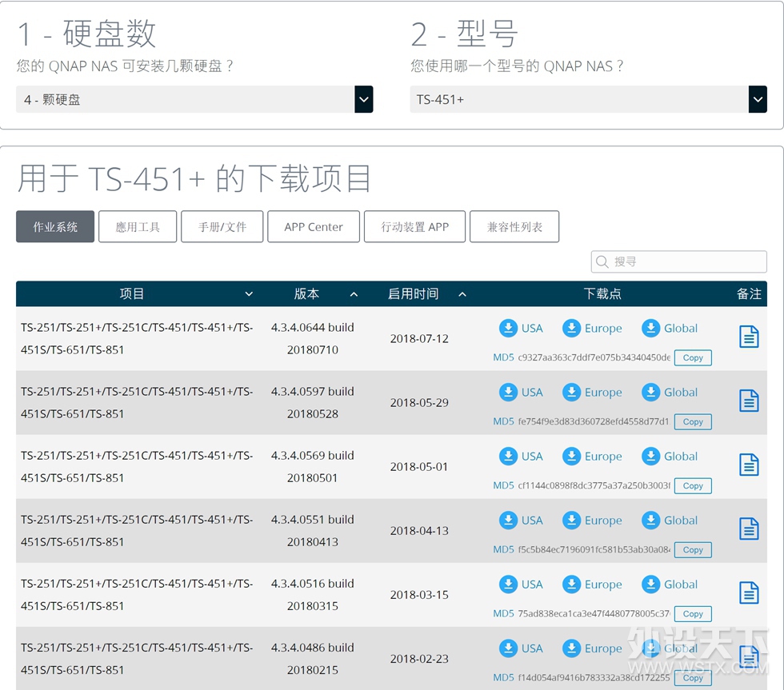Click the 下载点 column header

(602, 293)
